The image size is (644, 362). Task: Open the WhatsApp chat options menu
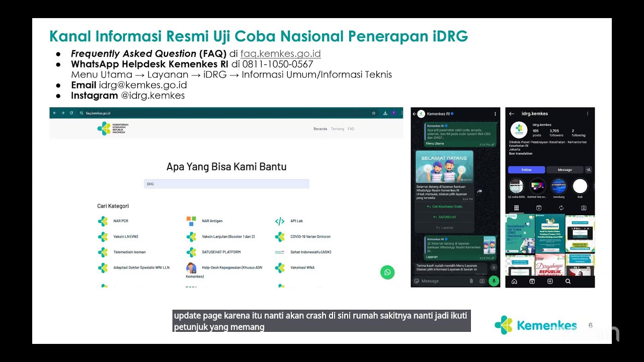pyautogui.click(x=495, y=114)
